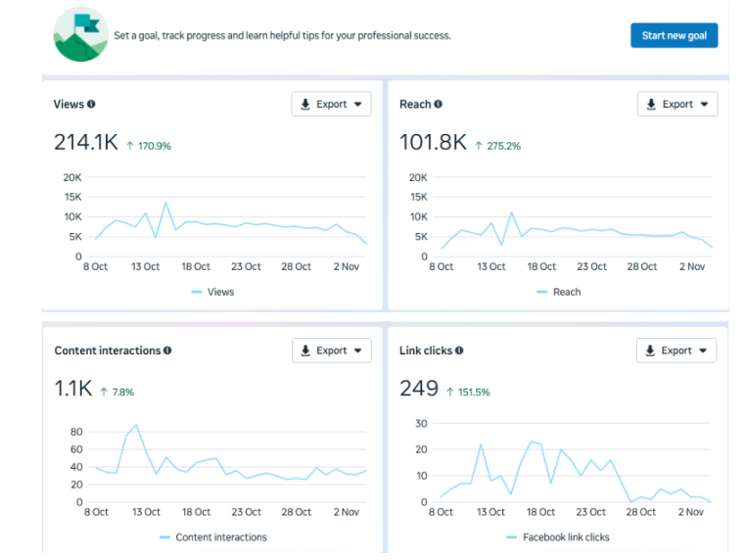Toggle the Views legend series
The height and width of the screenshot is (560, 747).
pos(212,292)
